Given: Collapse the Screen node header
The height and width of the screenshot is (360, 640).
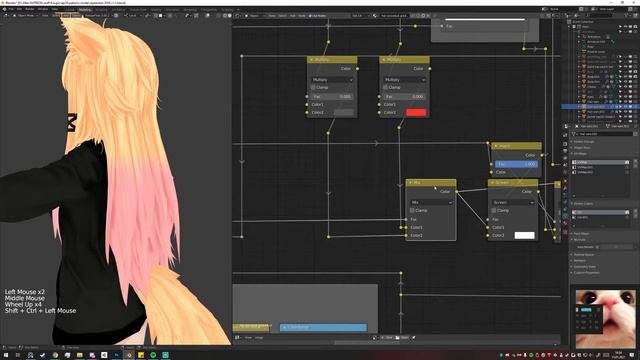Looking at the screenshot, I should (492, 183).
